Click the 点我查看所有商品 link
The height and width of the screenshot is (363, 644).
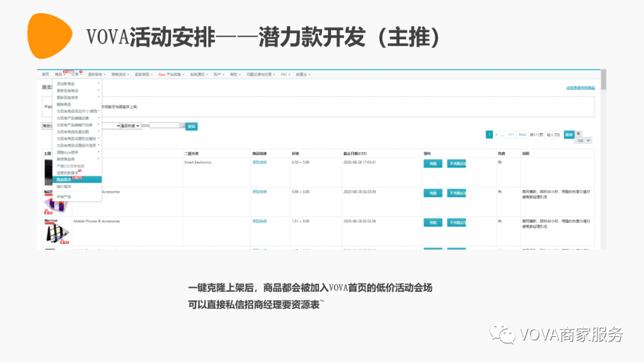point(580,88)
